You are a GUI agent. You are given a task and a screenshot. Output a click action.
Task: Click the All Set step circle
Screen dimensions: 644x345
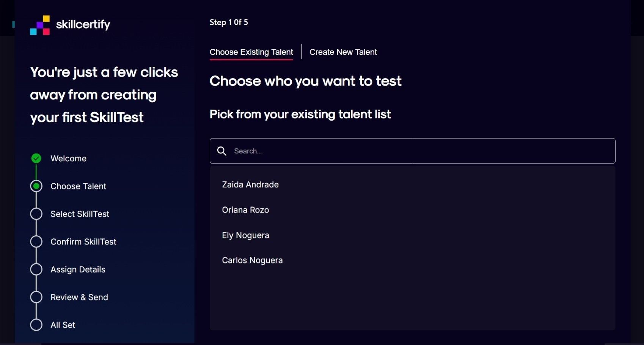(x=36, y=325)
